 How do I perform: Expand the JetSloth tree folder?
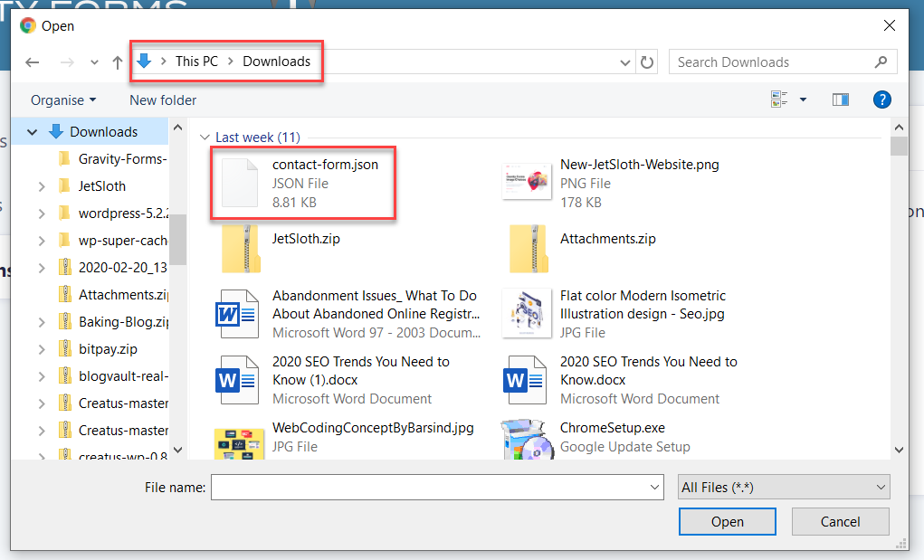point(42,186)
